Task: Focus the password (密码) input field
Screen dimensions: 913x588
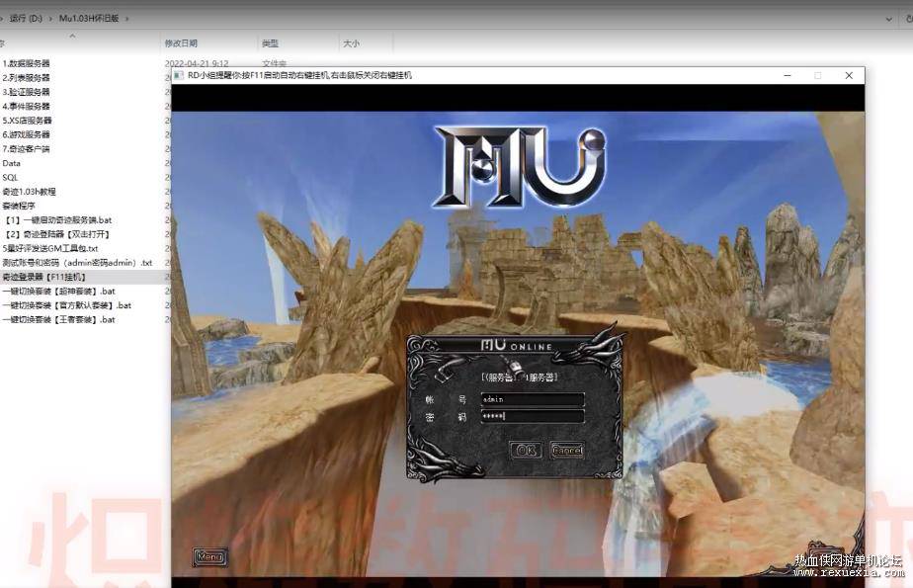Action: (533, 416)
